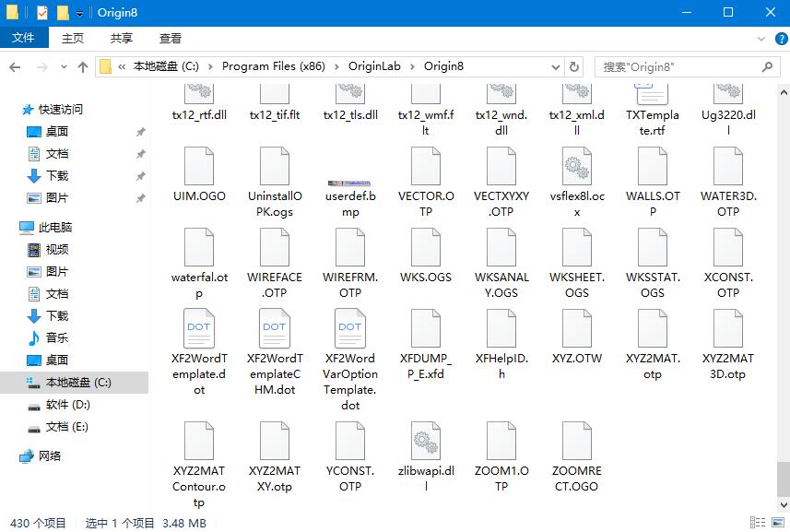
Task: Select the XYZ2MATContour.otp file icon
Action: pos(199,441)
